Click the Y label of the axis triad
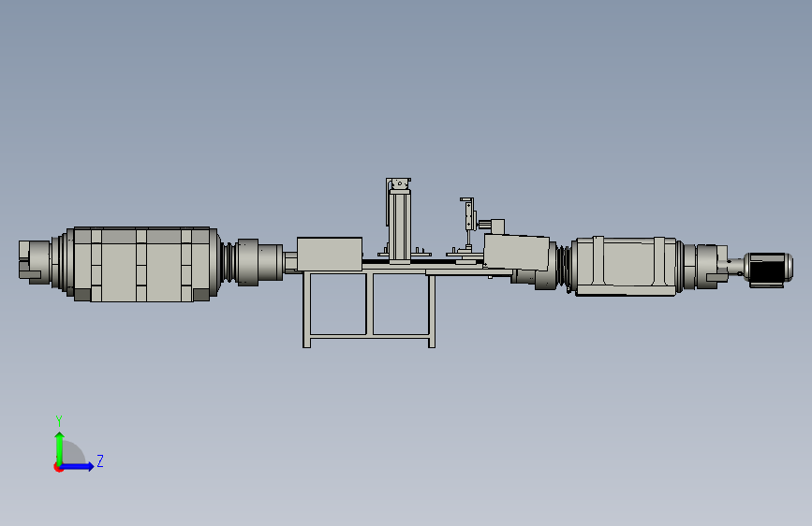 coord(59,420)
